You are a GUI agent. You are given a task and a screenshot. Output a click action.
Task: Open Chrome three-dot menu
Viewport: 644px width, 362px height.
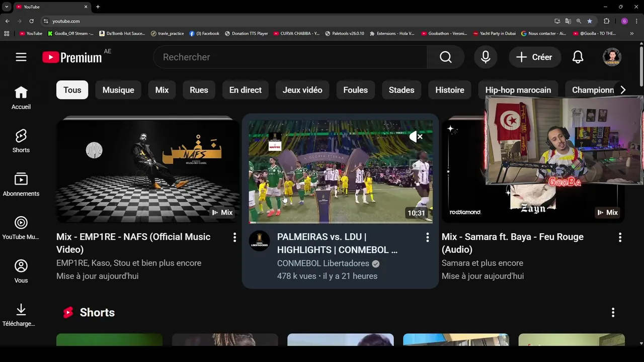[x=637, y=21]
